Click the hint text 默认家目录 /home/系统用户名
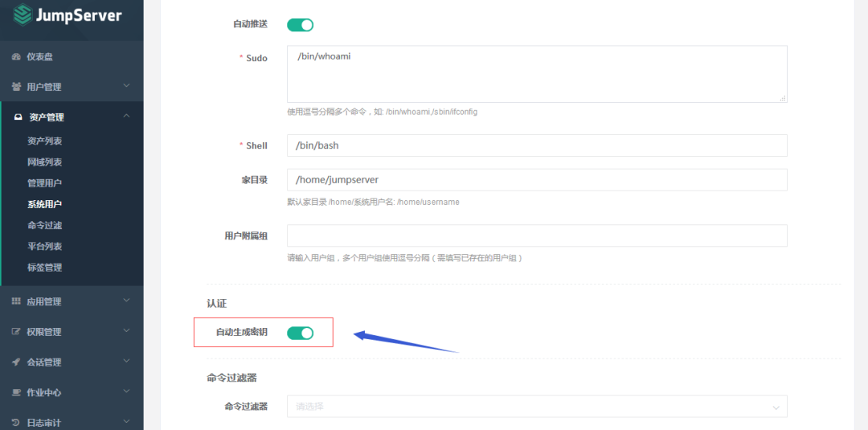The image size is (868, 430). click(x=373, y=202)
